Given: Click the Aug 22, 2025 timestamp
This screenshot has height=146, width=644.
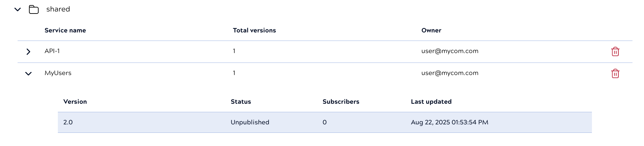Looking at the screenshot, I should coord(450,122).
